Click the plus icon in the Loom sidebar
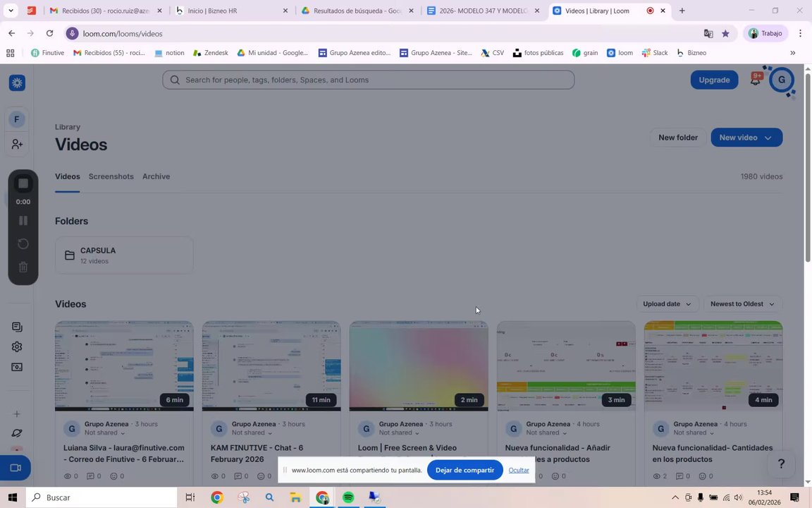Image resolution: width=812 pixels, height=508 pixels. click(x=17, y=414)
